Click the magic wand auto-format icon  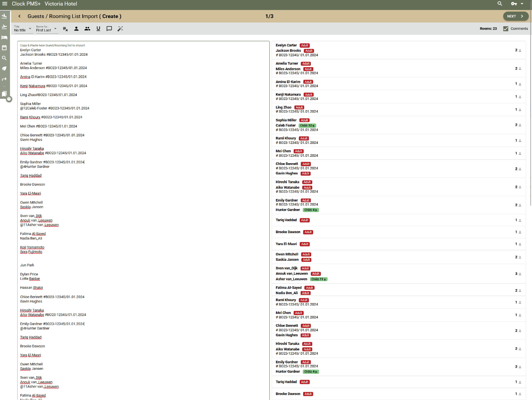click(x=120, y=29)
